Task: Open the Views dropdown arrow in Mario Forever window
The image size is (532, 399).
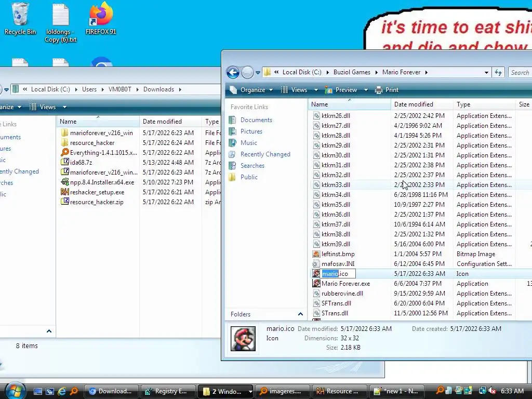Action: point(316,90)
